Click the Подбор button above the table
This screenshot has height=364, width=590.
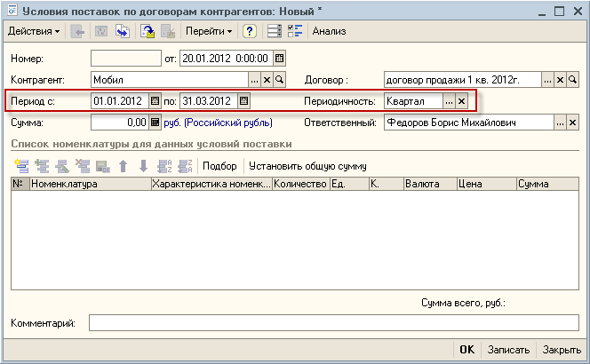[x=219, y=166]
